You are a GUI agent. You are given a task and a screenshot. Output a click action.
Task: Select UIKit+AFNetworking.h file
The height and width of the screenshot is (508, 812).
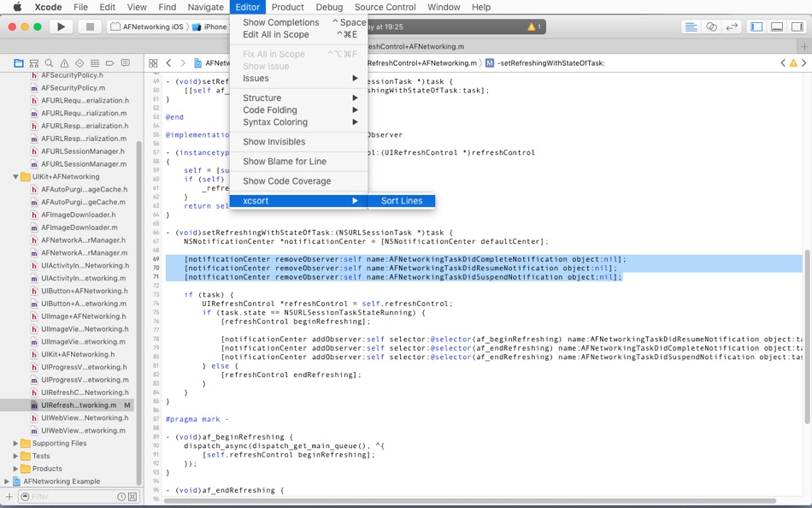78,354
